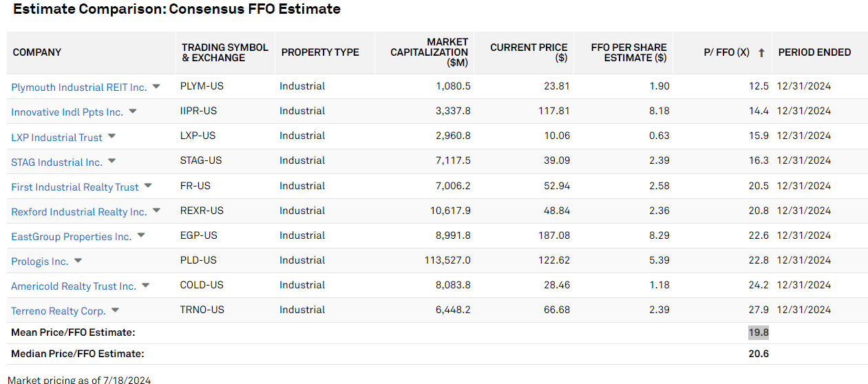Viewport: 868px width, 384px height.
Task: Click ticker PLYM-US
Action: [x=202, y=86]
